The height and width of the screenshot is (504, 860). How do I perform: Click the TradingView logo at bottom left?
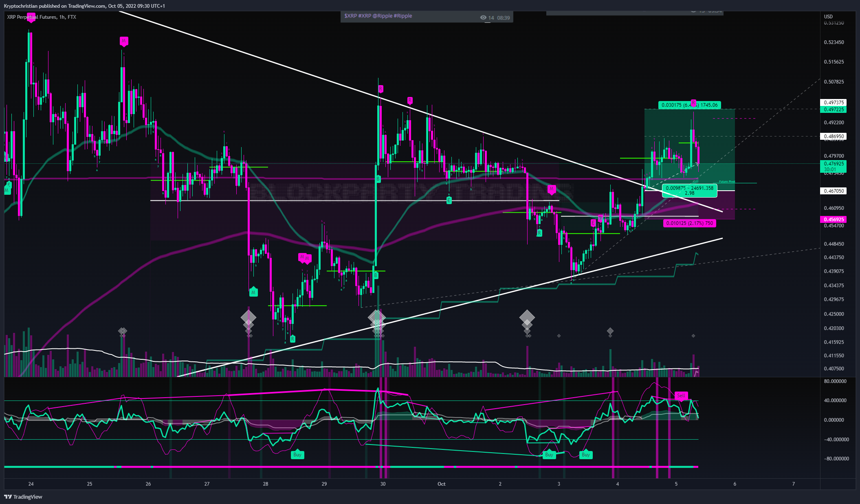click(x=23, y=497)
